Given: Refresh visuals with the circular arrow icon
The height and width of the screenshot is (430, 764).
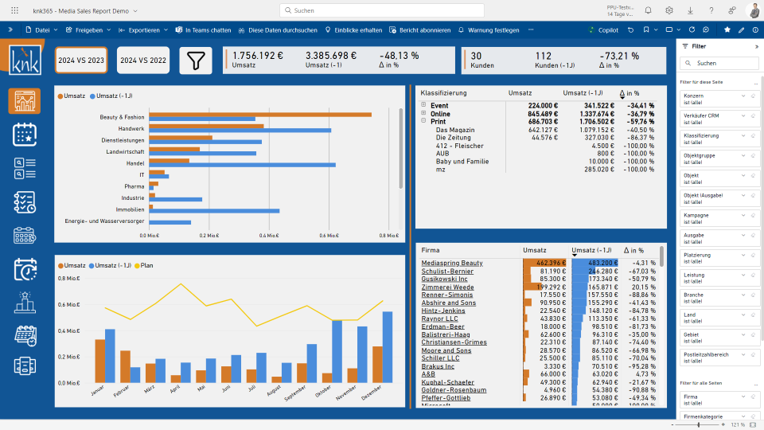Looking at the screenshot, I should pos(691,30).
